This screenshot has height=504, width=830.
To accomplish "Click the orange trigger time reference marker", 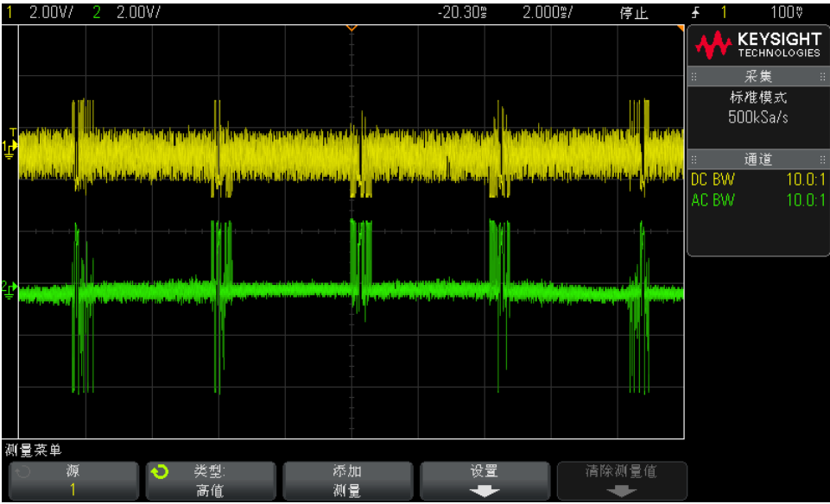I will 352,28.
